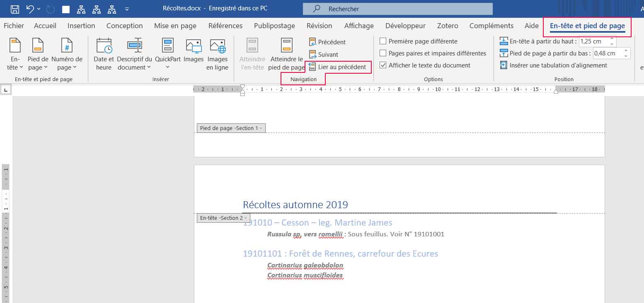Open the Développeur tab

[405, 26]
